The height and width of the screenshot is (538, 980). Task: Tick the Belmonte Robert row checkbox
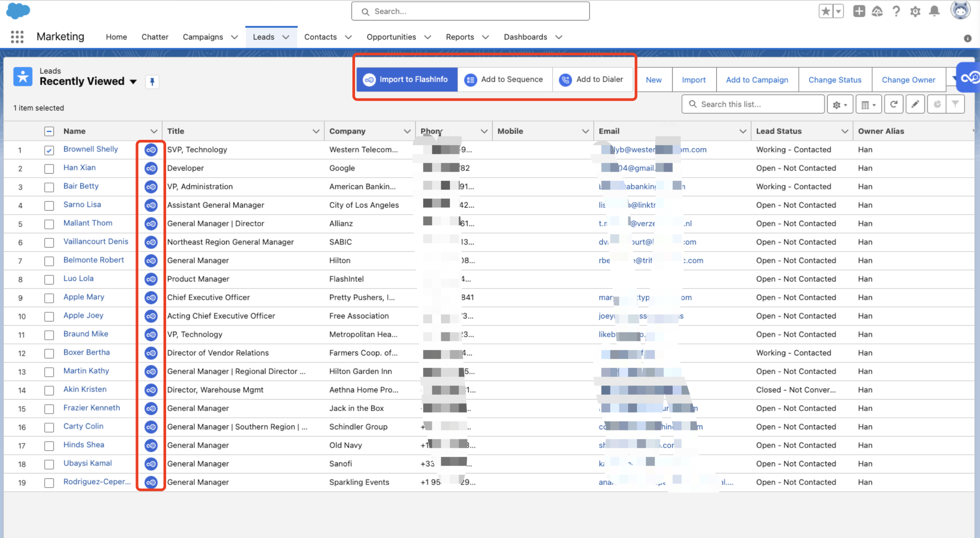pos(49,261)
